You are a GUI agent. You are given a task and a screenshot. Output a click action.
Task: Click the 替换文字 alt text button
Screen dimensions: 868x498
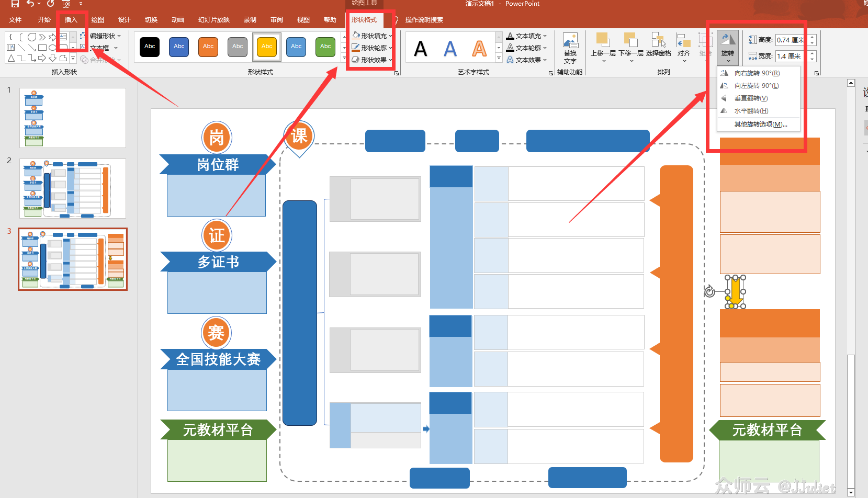pyautogui.click(x=570, y=49)
